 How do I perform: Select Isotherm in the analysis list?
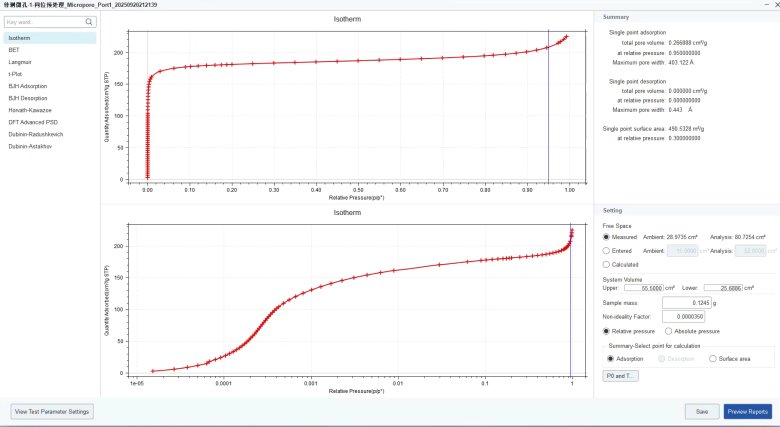pos(19,37)
